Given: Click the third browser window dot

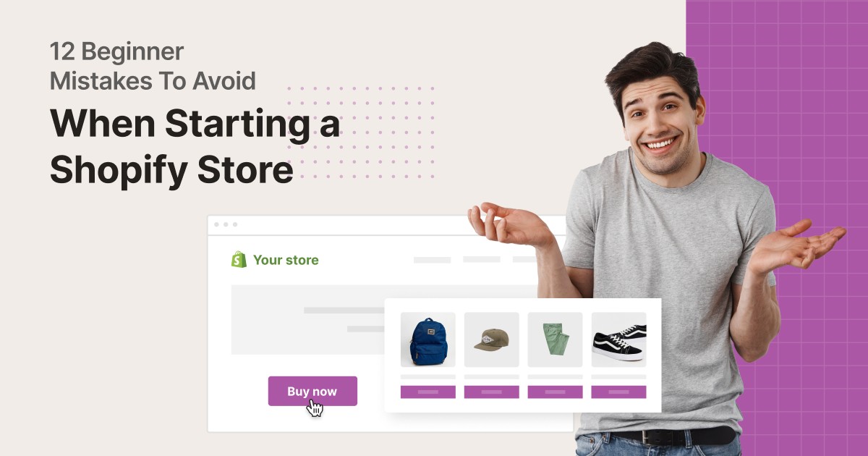Looking at the screenshot, I should point(235,224).
